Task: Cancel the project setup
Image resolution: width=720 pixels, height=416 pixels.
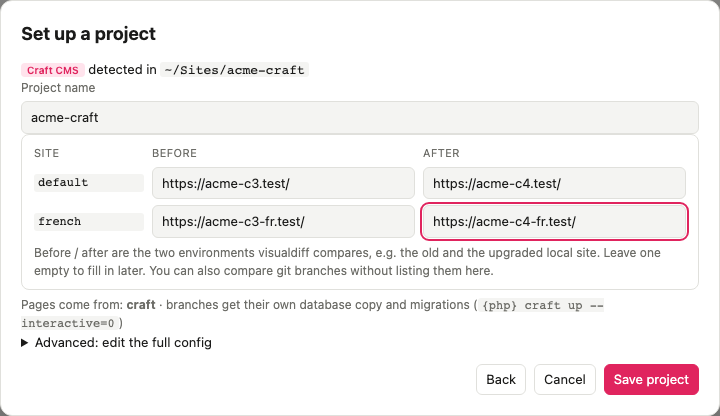Action: 565,379
